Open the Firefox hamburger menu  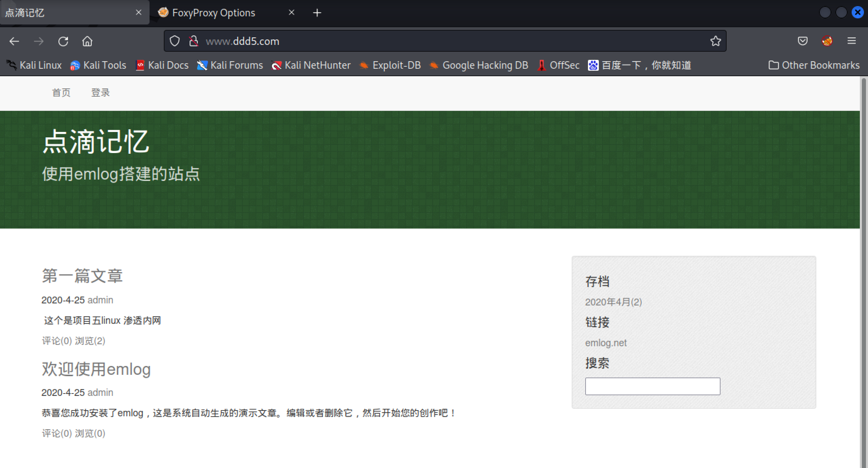pyautogui.click(x=851, y=41)
